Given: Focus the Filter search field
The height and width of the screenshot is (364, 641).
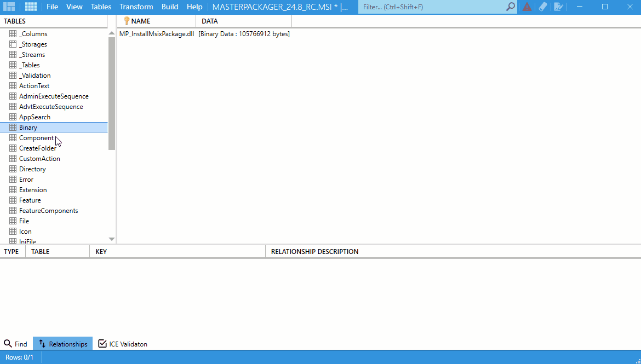Looking at the screenshot, I should [433, 7].
